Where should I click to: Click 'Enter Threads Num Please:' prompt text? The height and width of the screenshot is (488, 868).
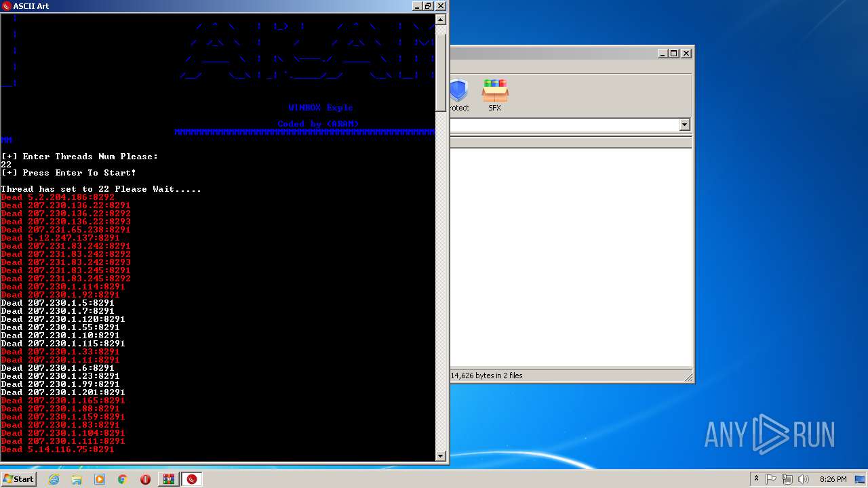(x=90, y=157)
